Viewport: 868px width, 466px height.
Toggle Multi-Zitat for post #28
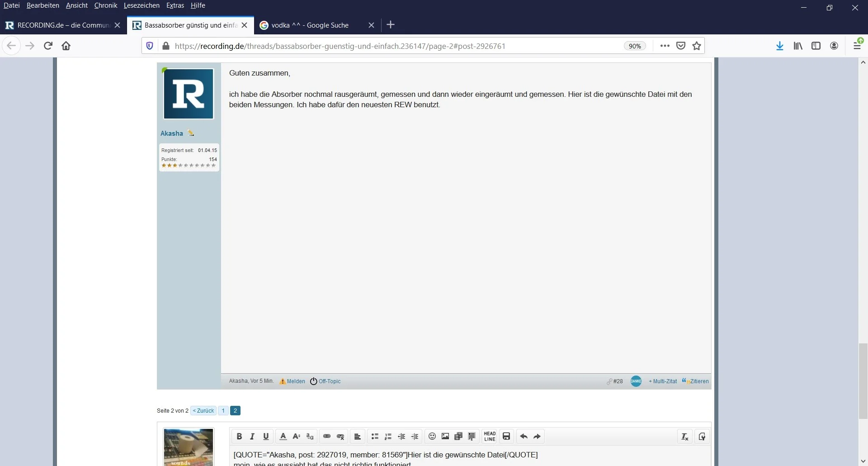(663, 381)
